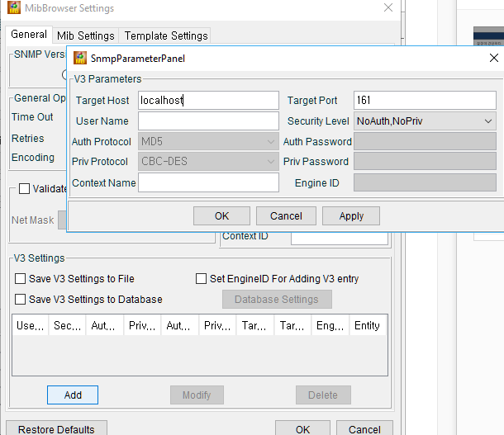The width and height of the screenshot is (504, 435).
Task: Open the Mib Settings tab
Action: [86, 35]
